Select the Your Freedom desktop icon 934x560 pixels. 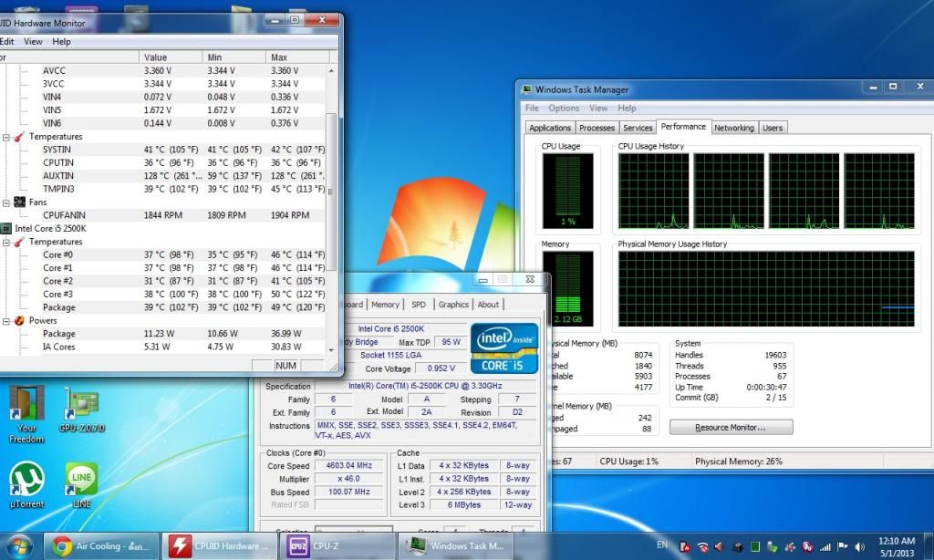point(26,403)
